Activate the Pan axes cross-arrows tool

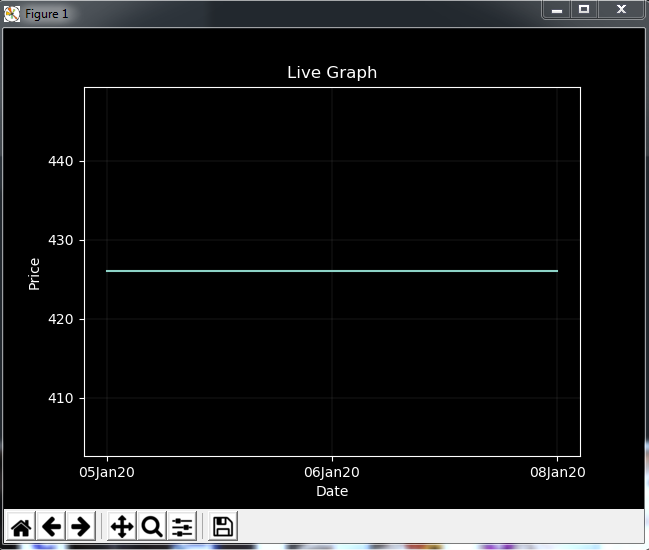pos(122,526)
